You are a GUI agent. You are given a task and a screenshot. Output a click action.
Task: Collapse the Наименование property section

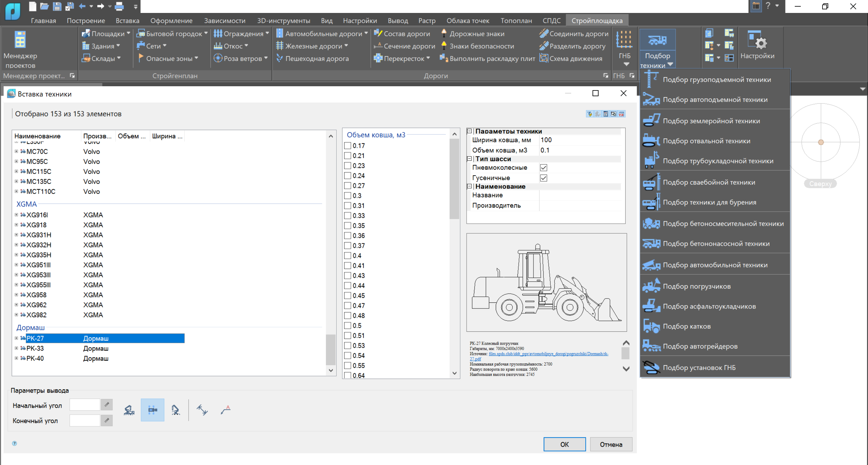469,186
